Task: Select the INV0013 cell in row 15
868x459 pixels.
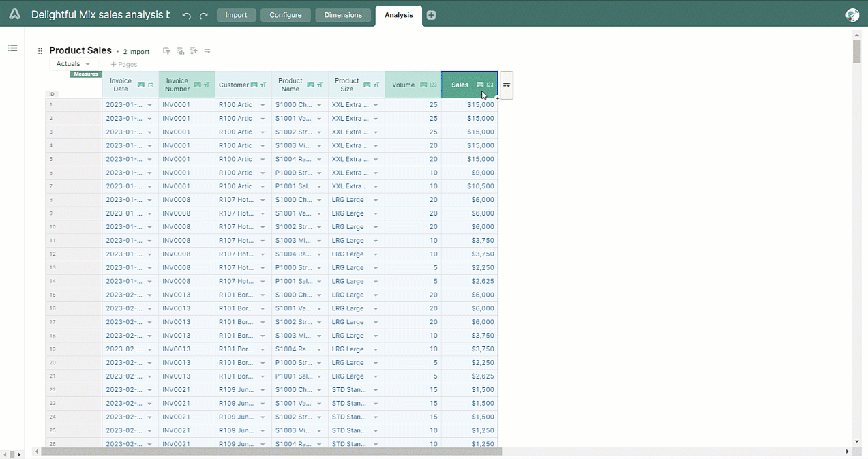Action: click(x=187, y=295)
